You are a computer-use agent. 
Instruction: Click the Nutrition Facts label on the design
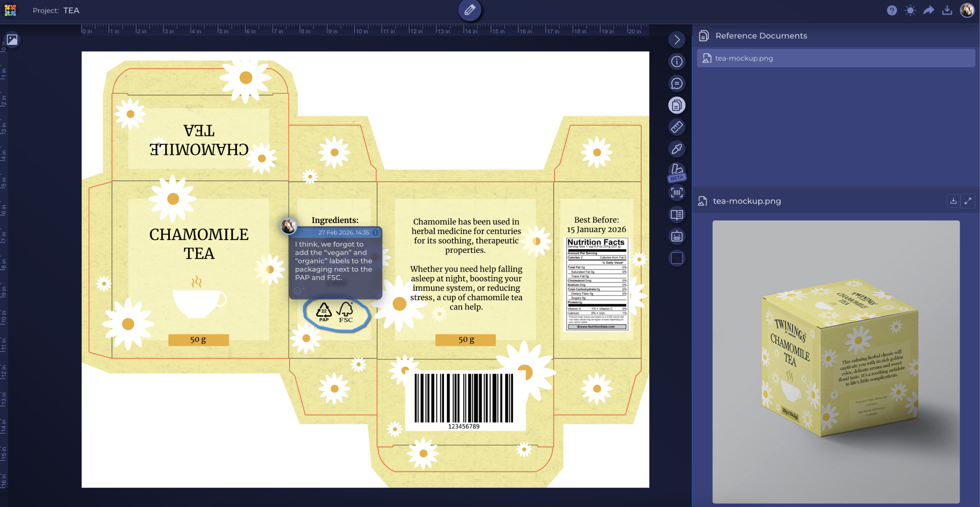coord(597,284)
